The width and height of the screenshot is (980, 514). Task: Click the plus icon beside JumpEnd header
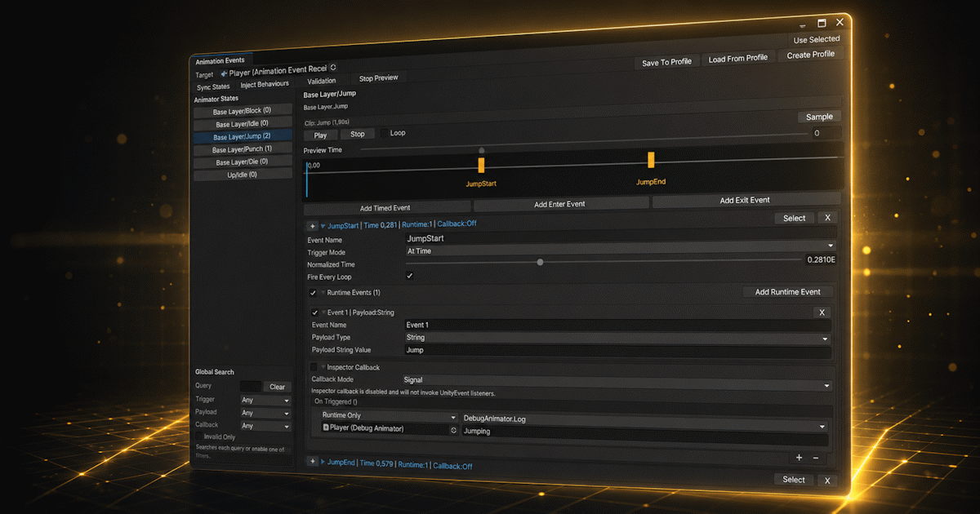312,462
